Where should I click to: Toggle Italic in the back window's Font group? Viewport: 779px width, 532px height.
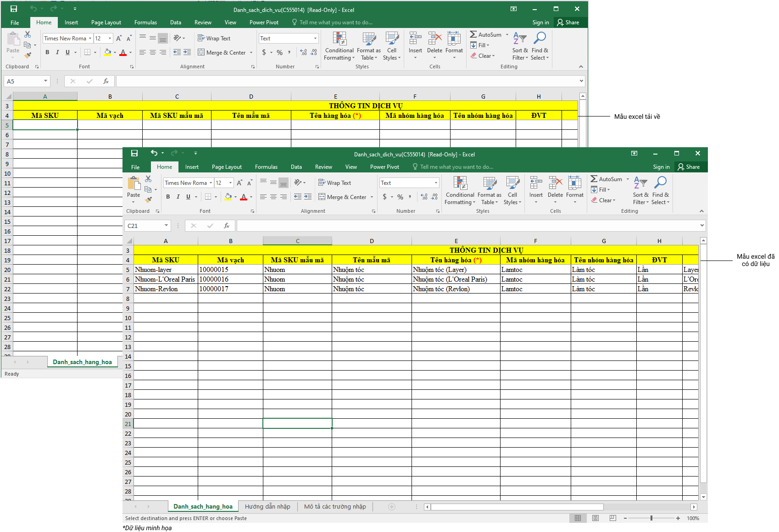pos(57,52)
